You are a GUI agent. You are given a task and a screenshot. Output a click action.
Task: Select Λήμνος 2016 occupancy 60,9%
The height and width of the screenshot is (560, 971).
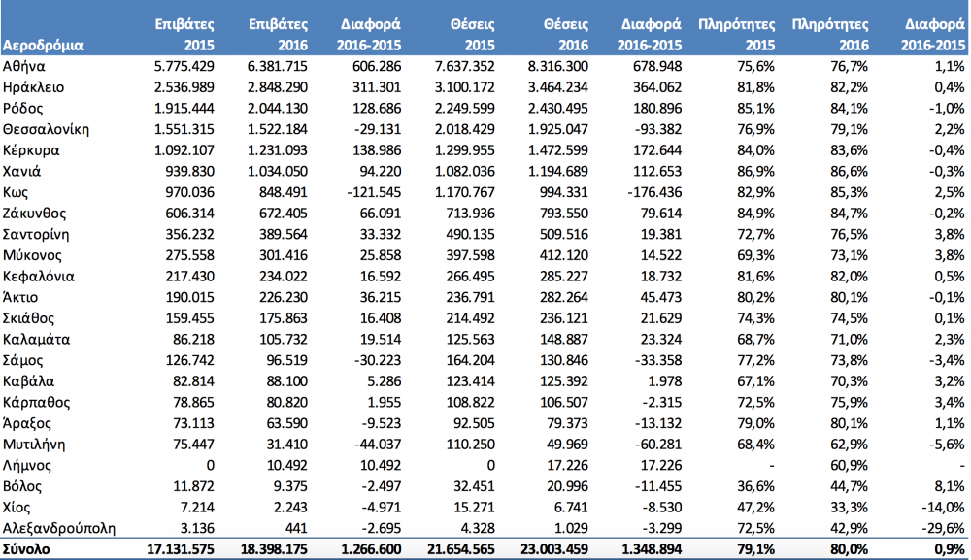(850, 466)
